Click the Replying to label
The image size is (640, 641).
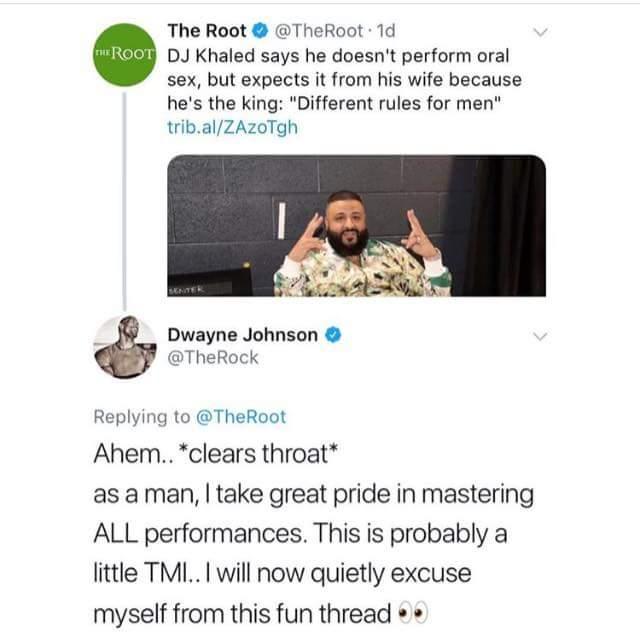tap(142, 417)
